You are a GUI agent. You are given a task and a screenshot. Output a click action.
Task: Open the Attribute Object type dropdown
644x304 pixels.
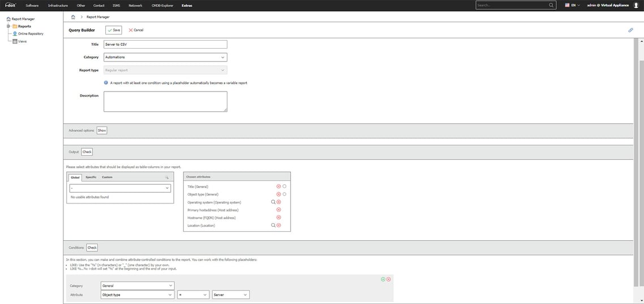(x=137, y=294)
